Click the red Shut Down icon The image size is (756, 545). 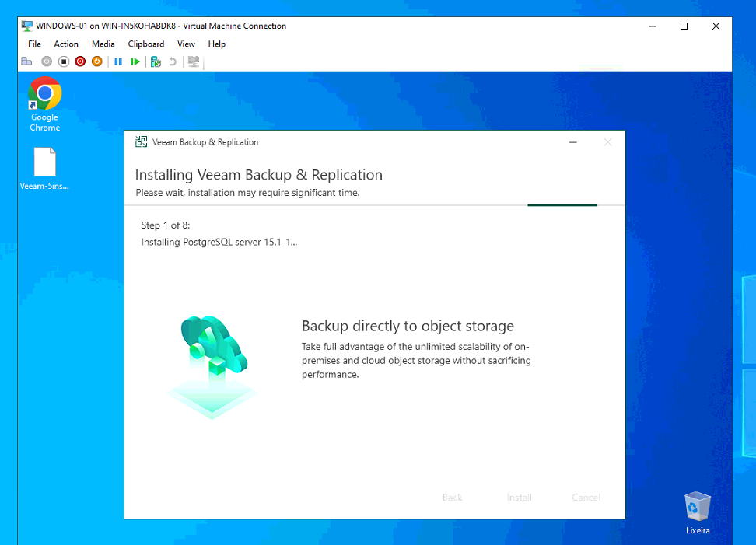(80, 61)
